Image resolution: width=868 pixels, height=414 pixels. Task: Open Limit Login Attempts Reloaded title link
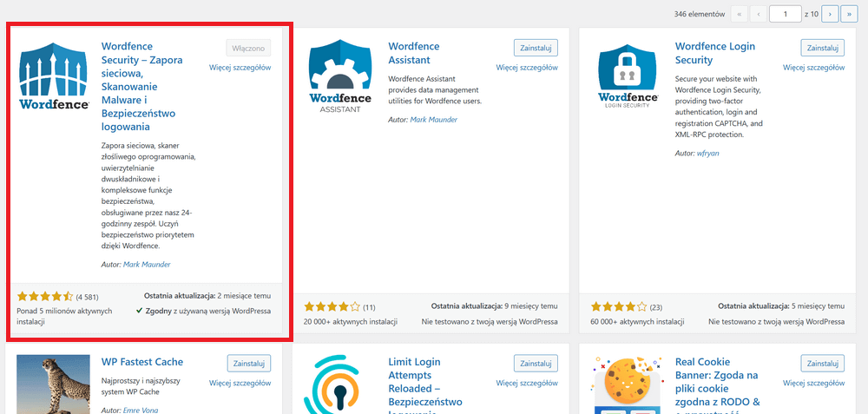pyautogui.click(x=425, y=384)
